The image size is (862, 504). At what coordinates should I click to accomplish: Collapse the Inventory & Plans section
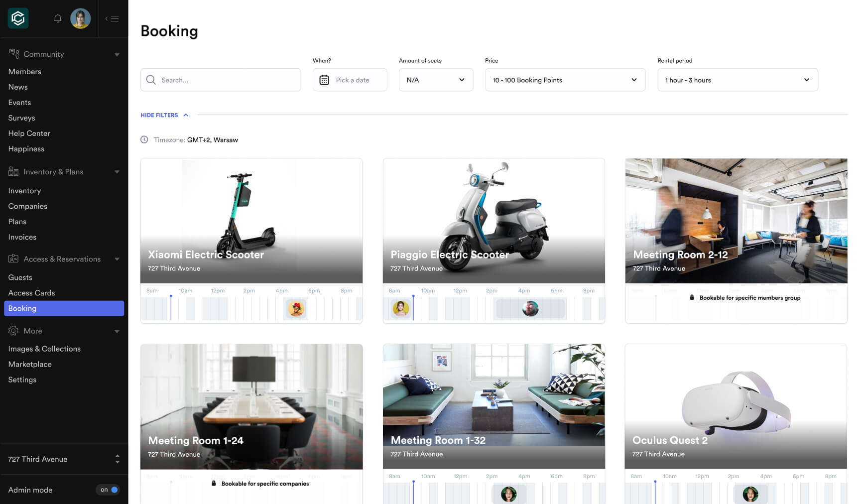(x=117, y=172)
